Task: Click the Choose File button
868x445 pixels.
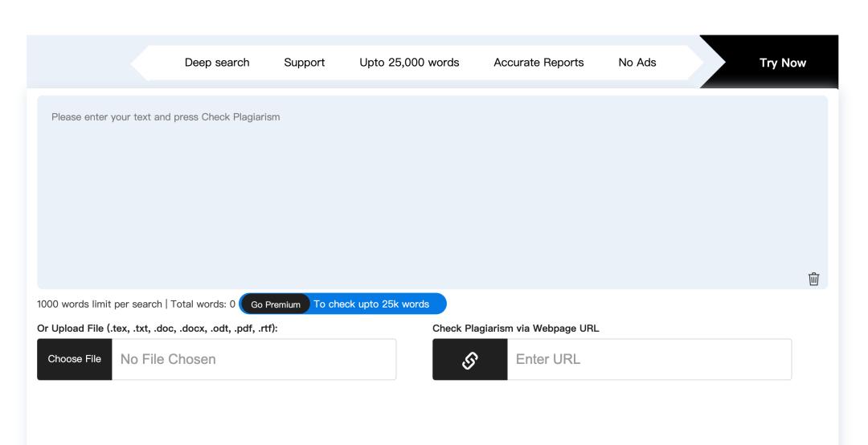Action: tap(75, 359)
